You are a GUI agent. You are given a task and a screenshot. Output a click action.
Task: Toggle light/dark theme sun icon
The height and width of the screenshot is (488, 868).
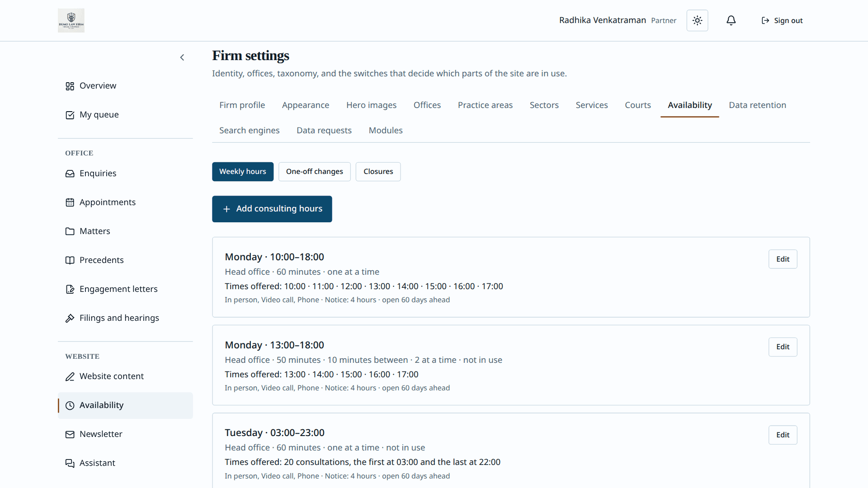point(697,20)
